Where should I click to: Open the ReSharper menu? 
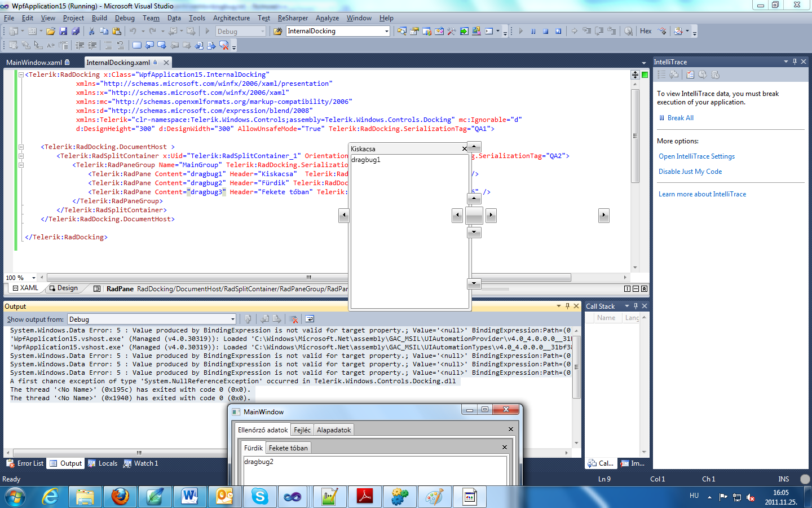point(293,18)
